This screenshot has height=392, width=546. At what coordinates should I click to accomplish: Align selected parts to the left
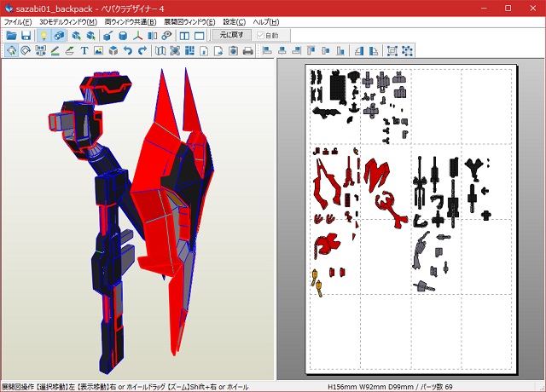[267, 51]
